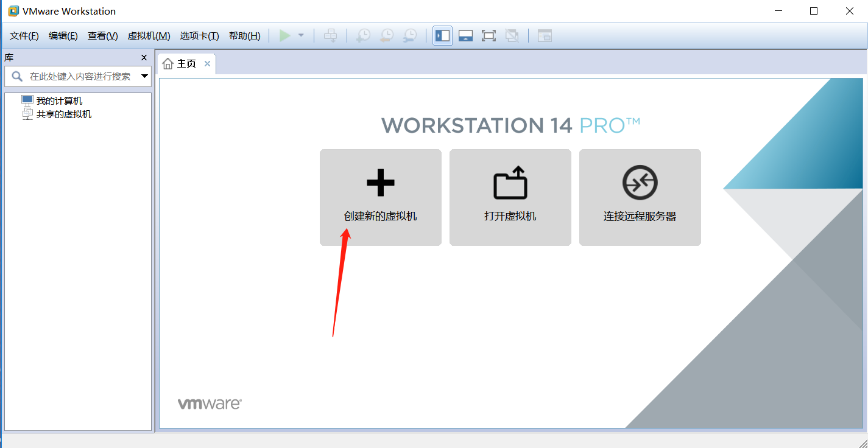868x448 pixels.
Task: Expand the power options dropdown arrow
Action: tap(301, 36)
